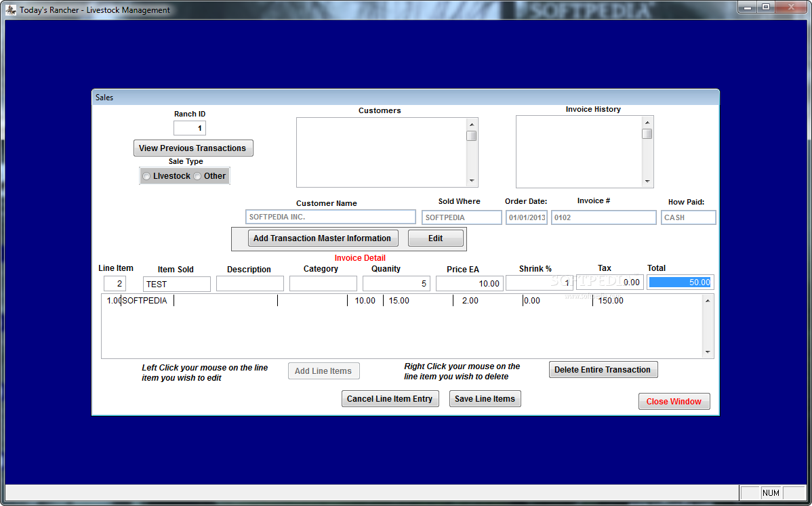Click the line items list scroll down arrow

(x=708, y=352)
